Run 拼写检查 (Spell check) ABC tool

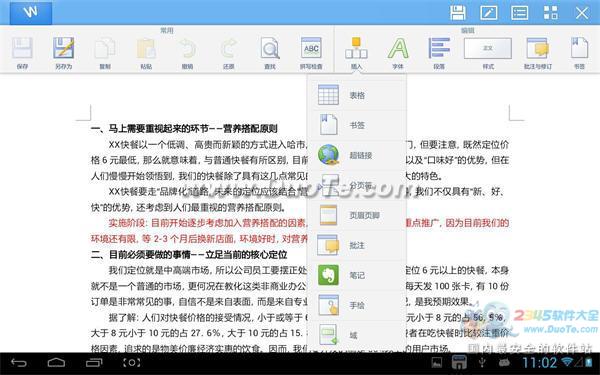pyautogui.click(x=311, y=53)
